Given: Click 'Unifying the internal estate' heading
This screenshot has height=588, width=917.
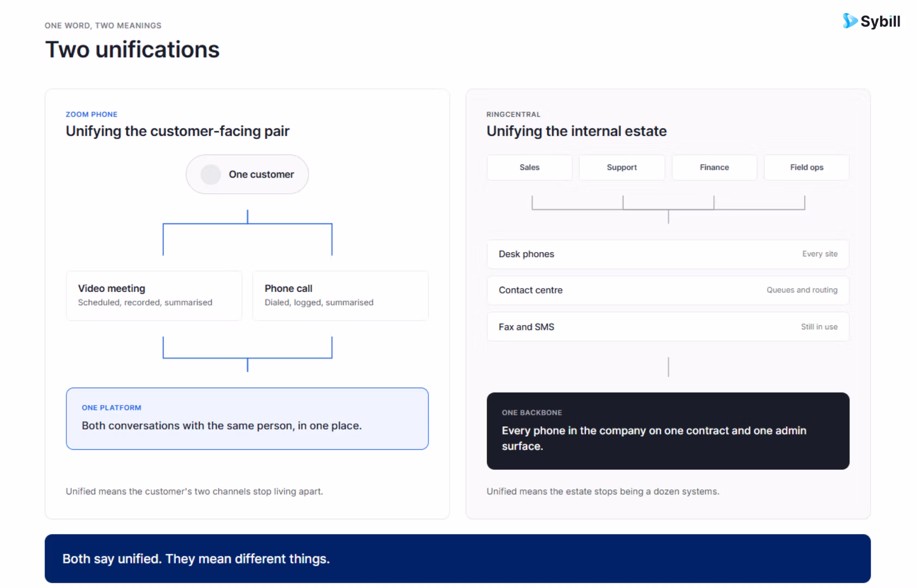Looking at the screenshot, I should 577,131.
